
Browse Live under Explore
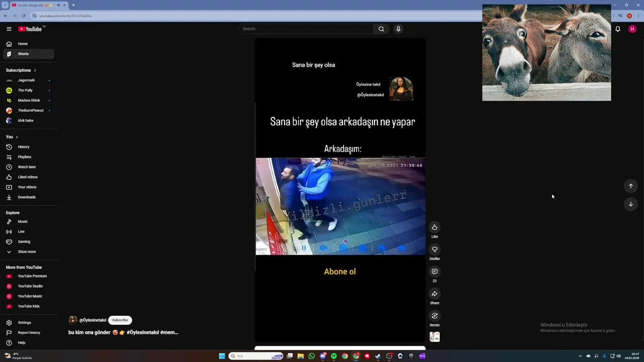tap(28, 232)
